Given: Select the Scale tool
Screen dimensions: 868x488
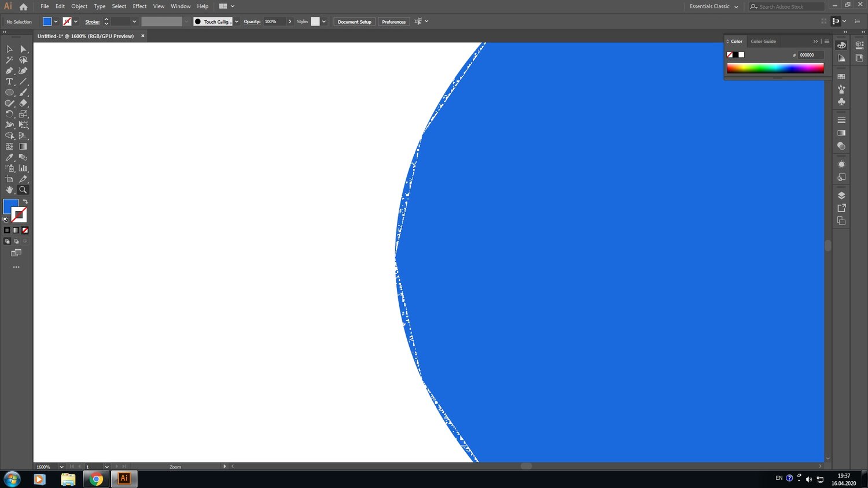Looking at the screenshot, I should click(x=23, y=114).
